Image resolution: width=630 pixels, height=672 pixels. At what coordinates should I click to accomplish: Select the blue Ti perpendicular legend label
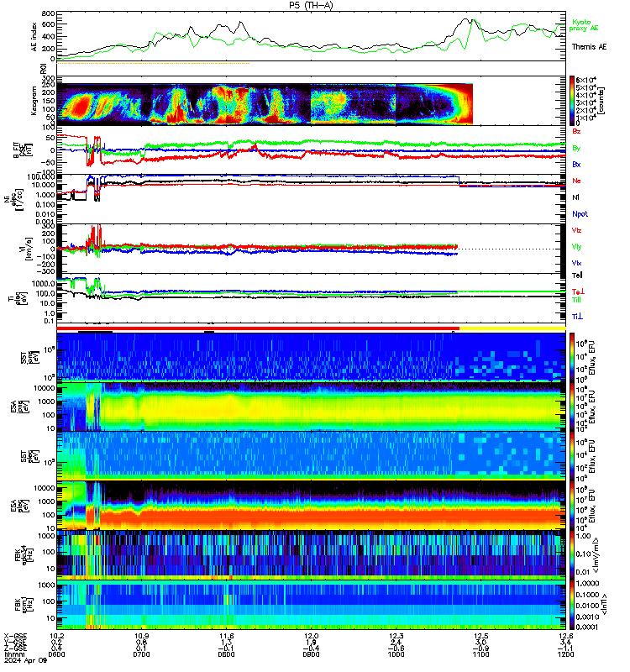577,317
